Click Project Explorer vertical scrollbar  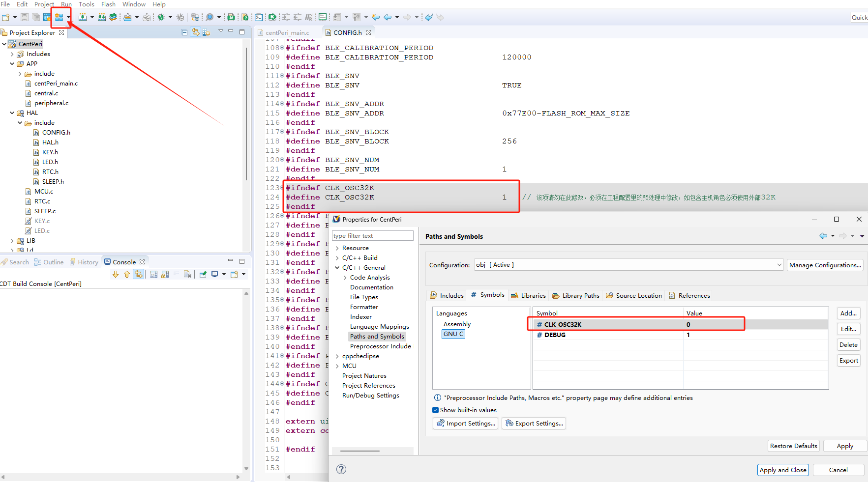coord(246,113)
